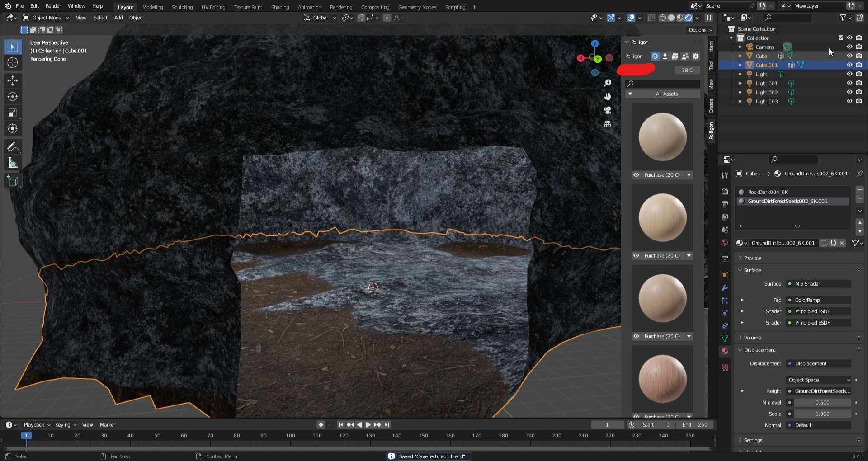Open the World properties tab

click(725, 243)
